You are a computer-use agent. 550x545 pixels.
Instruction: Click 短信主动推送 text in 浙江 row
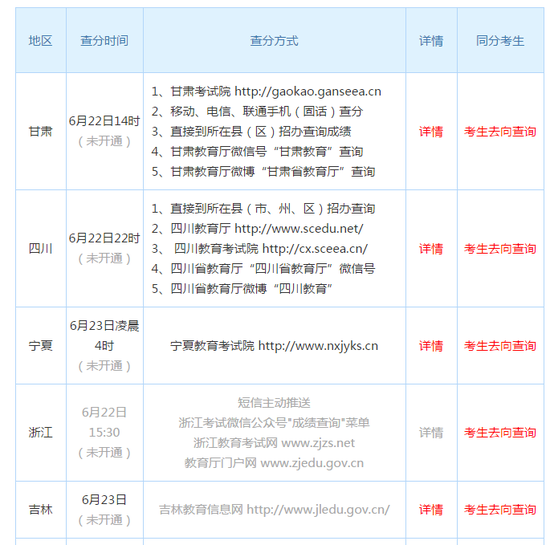(x=274, y=403)
